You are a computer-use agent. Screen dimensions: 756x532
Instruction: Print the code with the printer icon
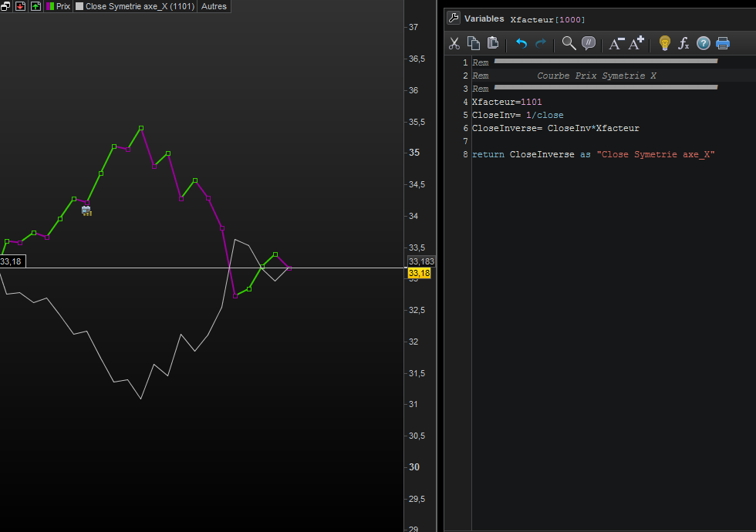[x=723, y=43]
